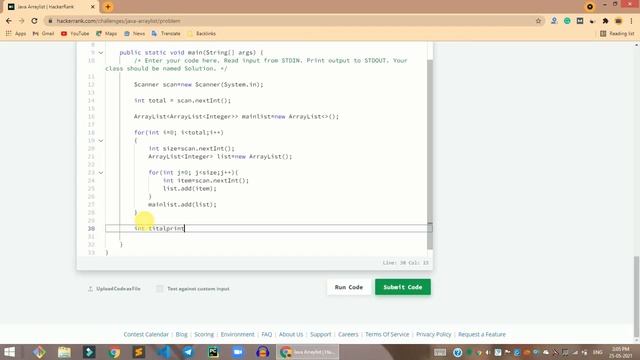Close the Java Arraylist HackerRank tab
This screenshot has height=360, width=640.
point(93,7)
